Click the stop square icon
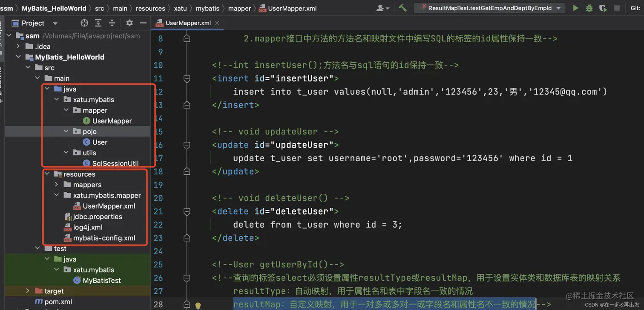This screenshot has width=644, height=310. tap(617, 8)
